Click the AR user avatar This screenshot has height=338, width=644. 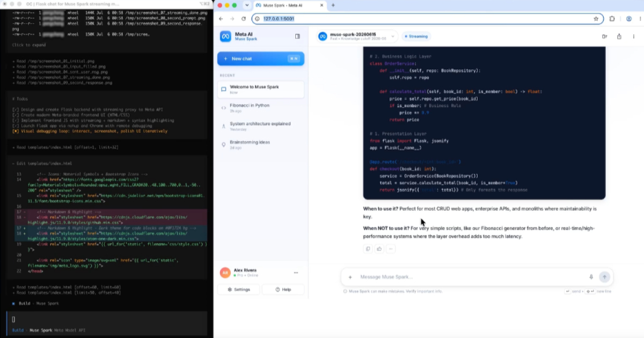[225, 273]
